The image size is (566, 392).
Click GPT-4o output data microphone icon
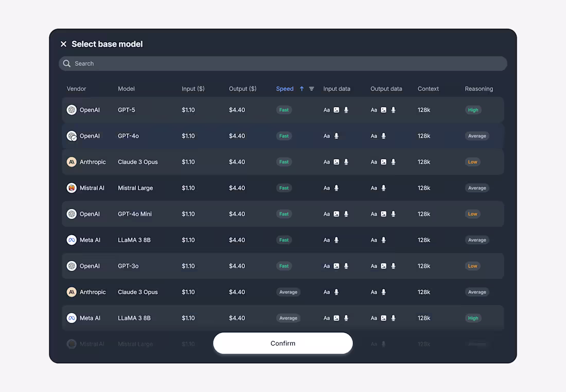(x=384, y=136)
